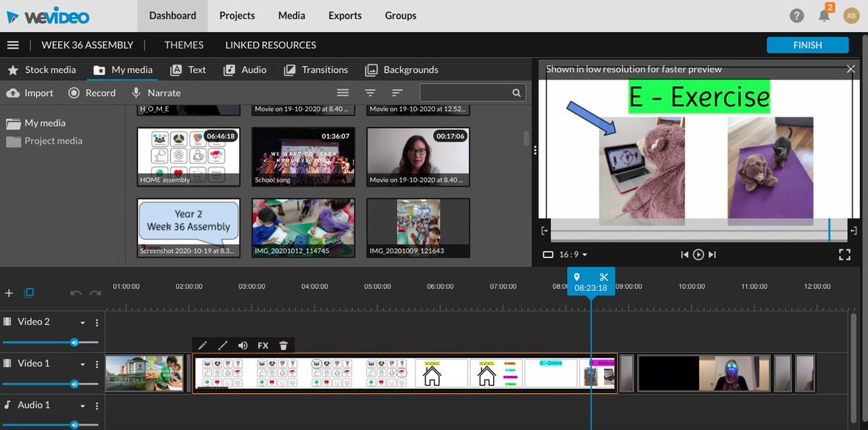This screenshot has height=430, width=868.
Task: Select the My media folder
Action: coord(35,123)
